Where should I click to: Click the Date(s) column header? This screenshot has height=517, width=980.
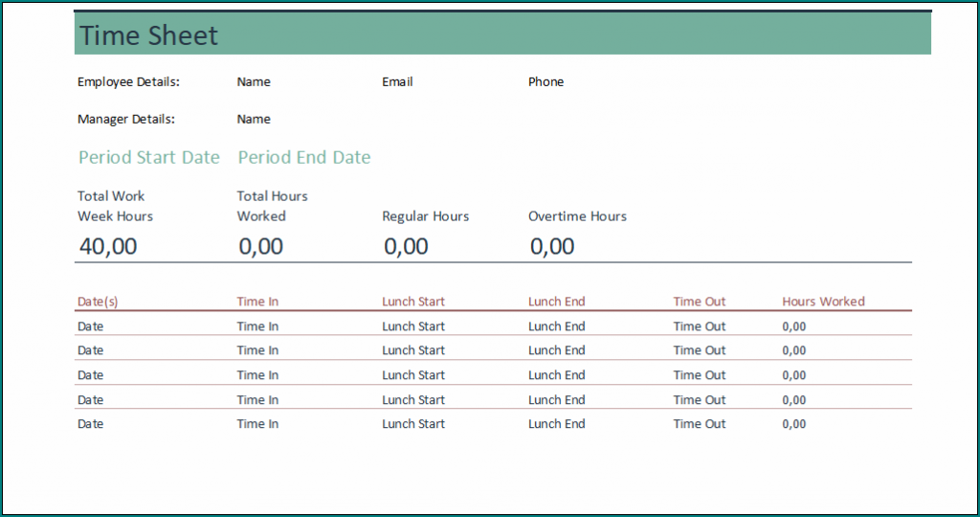pyautogui.click(x=98, y=302)
